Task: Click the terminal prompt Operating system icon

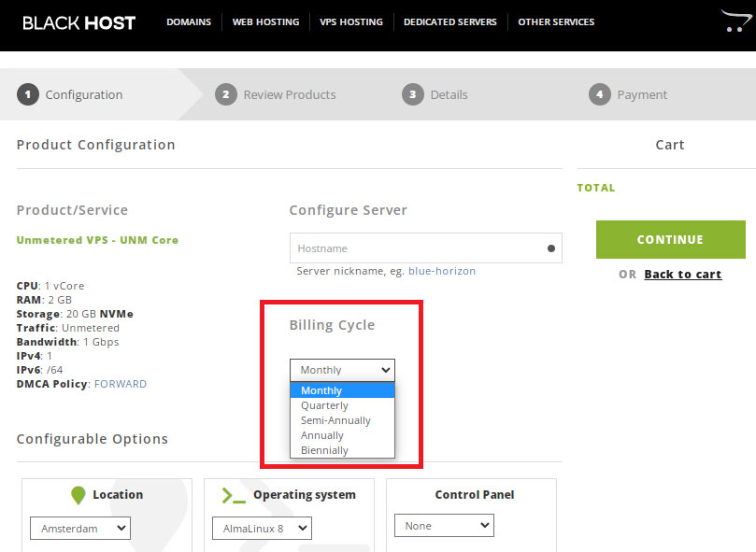Action: (x=234, y=496)
